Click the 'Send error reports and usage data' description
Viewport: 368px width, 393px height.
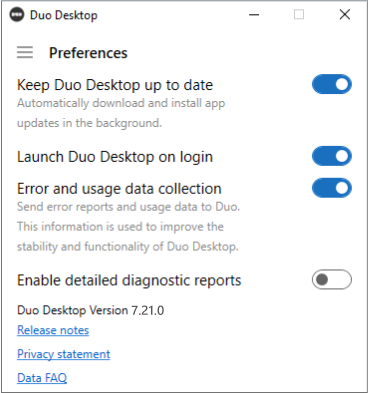[128, 227]
